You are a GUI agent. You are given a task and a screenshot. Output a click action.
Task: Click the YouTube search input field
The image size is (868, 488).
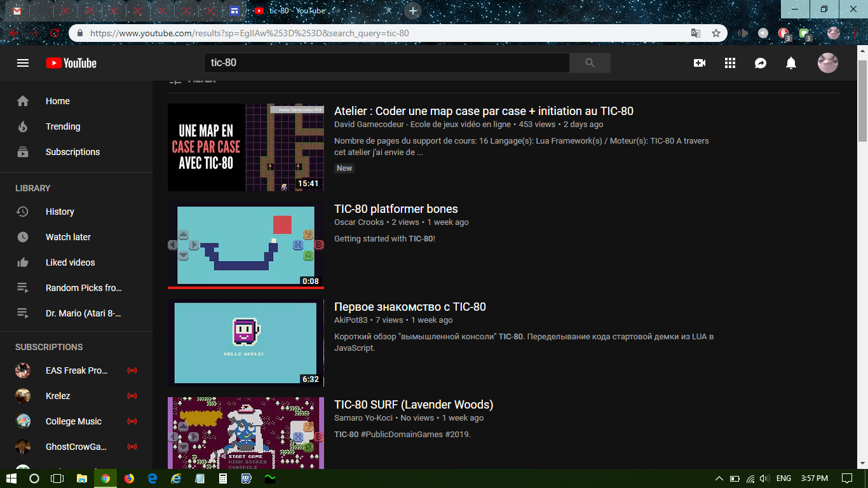pos(386,63)
